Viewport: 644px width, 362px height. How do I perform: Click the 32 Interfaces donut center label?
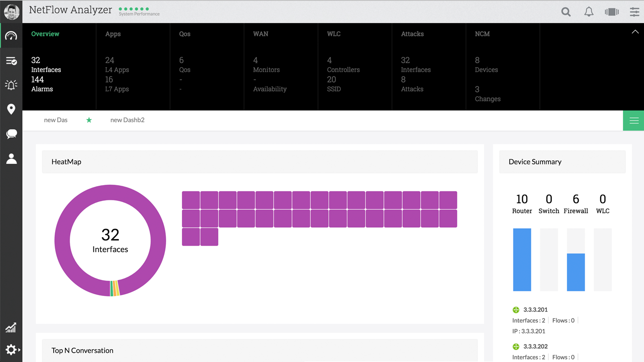(x=110, y=240)
